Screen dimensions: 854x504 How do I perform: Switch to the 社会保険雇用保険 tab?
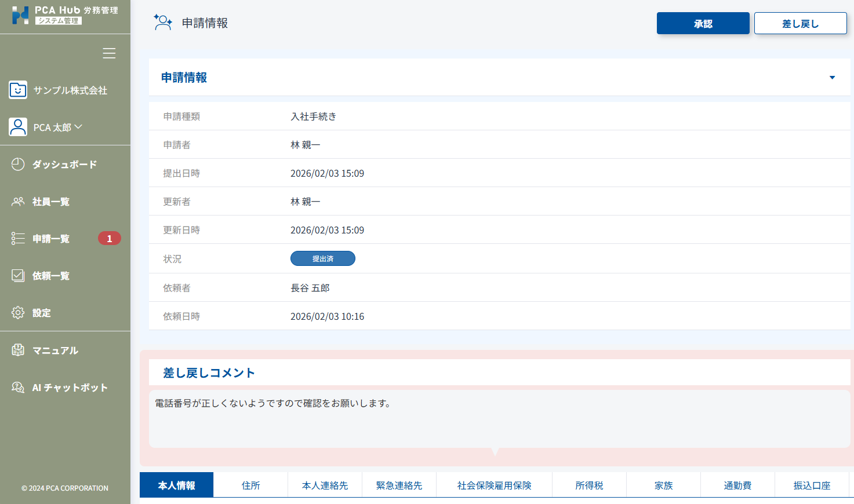(494, 485)
